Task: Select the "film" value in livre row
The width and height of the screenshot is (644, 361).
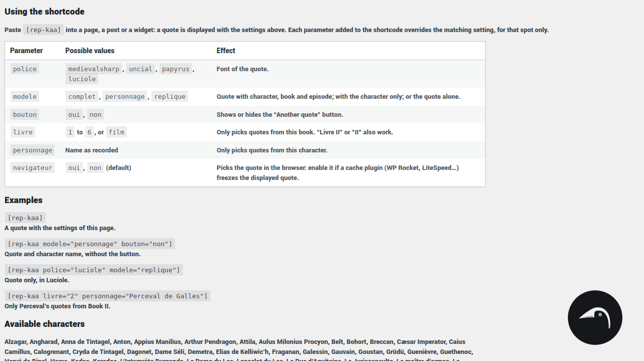Action: pyautogui.click(x=117, y=132)
